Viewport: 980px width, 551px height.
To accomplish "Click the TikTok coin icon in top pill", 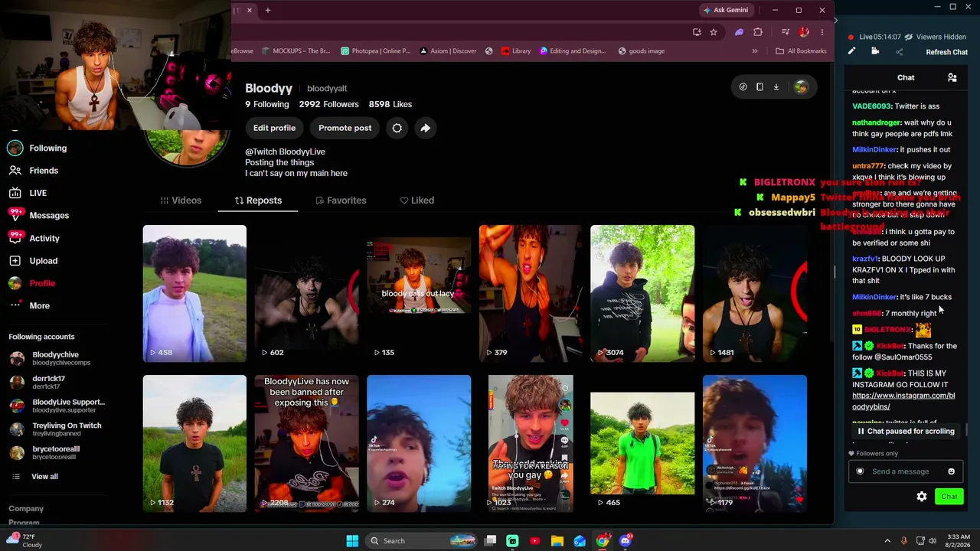I will click(x=743, y=87).
